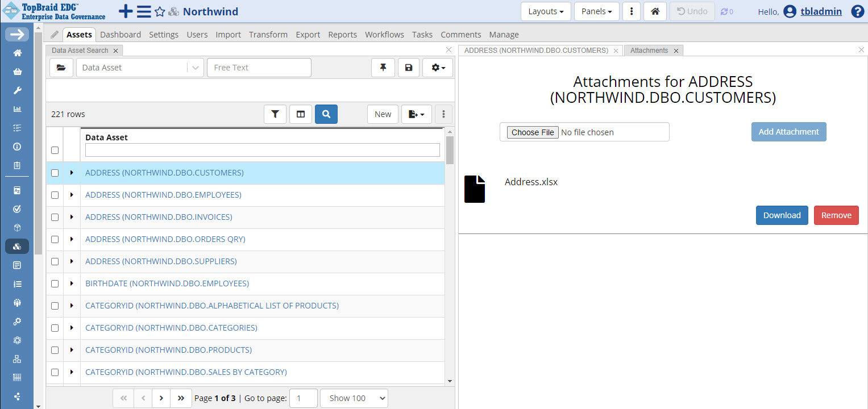Toggle the select-all checkbox in table header
Viewport: 868px width, 409px height.
[55, 151]
